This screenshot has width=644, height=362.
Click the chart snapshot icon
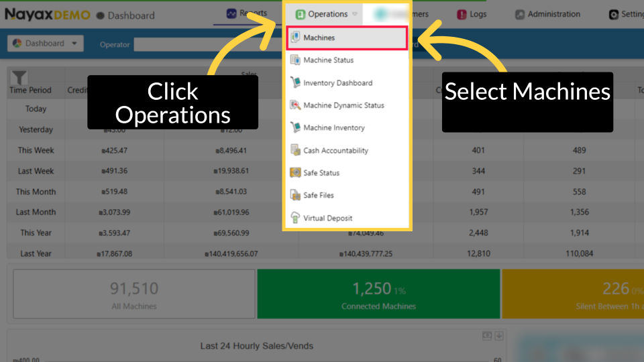click(x=487, y=336)
